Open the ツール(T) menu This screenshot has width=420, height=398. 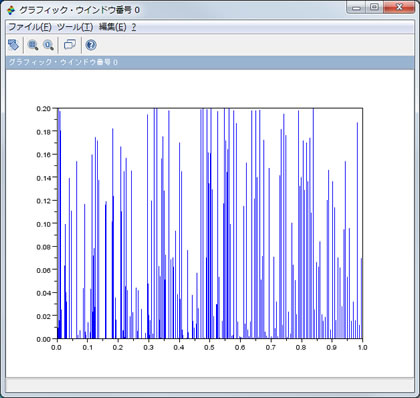pos(75,27)
